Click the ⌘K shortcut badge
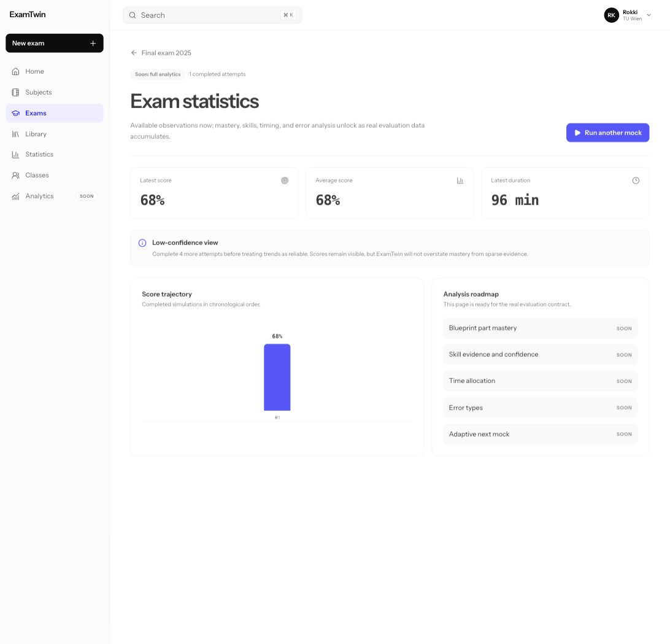Screen dimensions: 670x644 (x=288, y=15)
